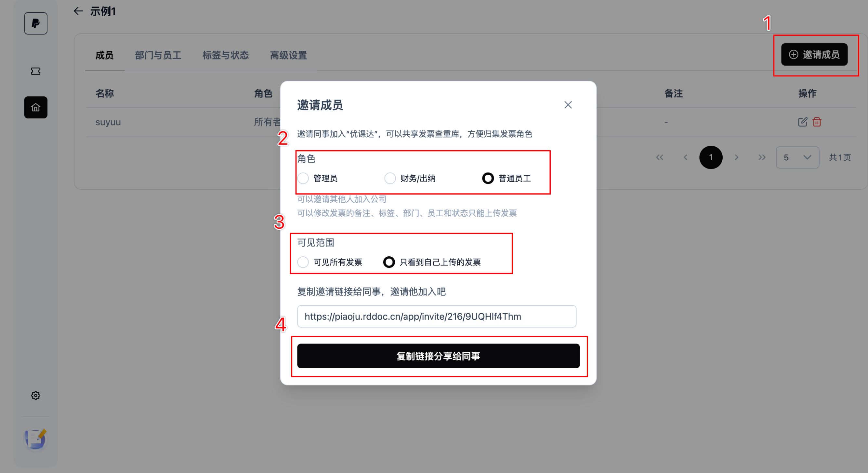The height and width of the screenshot is (473, 868).
Task: Switch to the 标签与状态 tab
Action: tap(225, 55)
